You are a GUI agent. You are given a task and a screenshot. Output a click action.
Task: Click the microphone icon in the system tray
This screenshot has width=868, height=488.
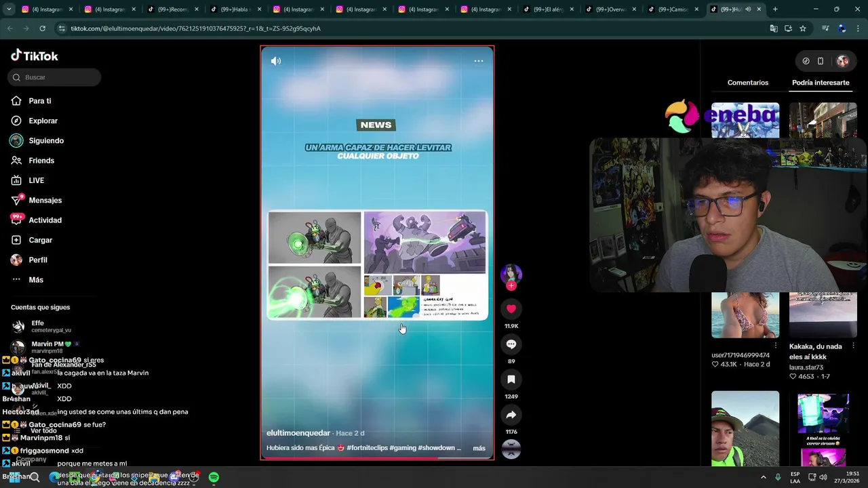(x=777, y=477)
